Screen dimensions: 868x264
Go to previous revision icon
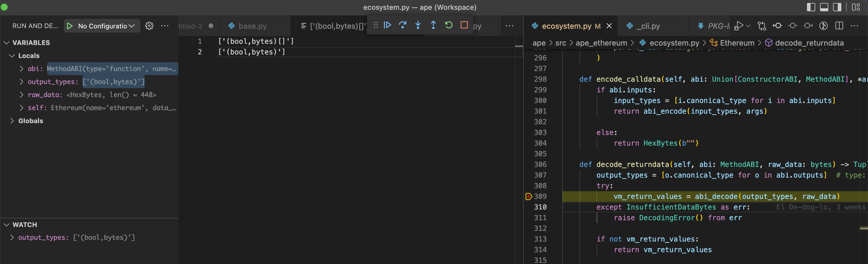pyautogui.click(x=777, y=26)
